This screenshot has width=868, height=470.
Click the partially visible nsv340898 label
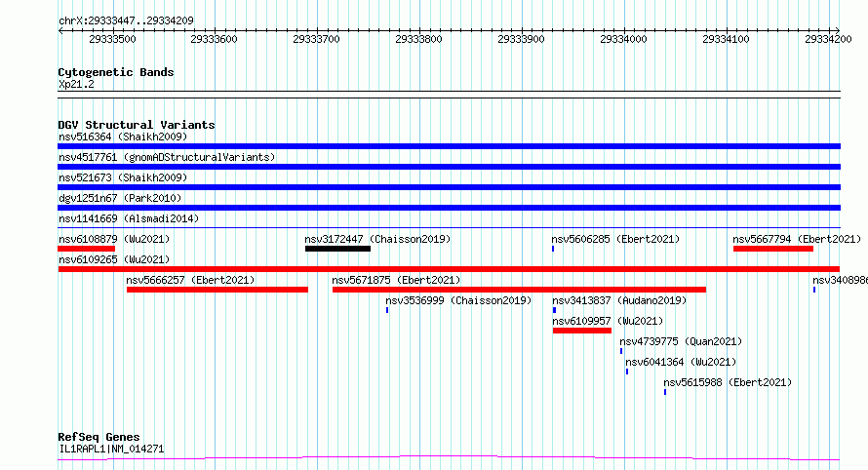[841, 280]
